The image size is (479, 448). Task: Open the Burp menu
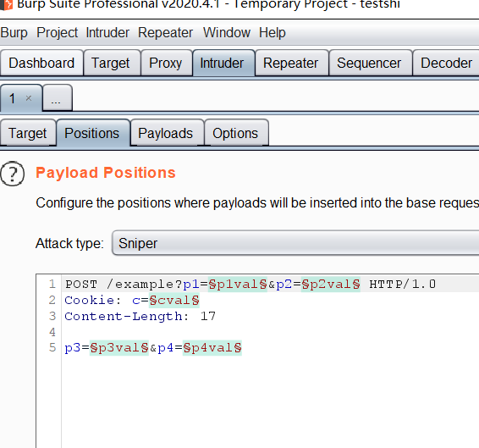pos(14,32)
